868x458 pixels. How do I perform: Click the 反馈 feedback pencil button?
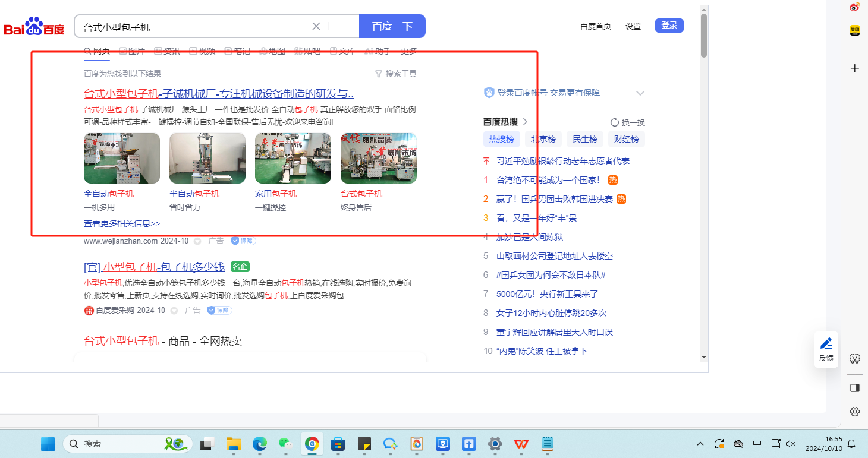coord(826,349)
